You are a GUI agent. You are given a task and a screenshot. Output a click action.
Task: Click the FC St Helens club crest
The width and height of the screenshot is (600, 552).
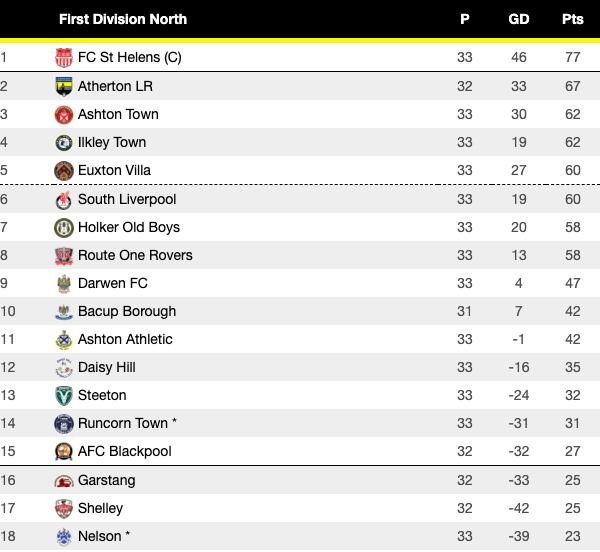(64, 58)
